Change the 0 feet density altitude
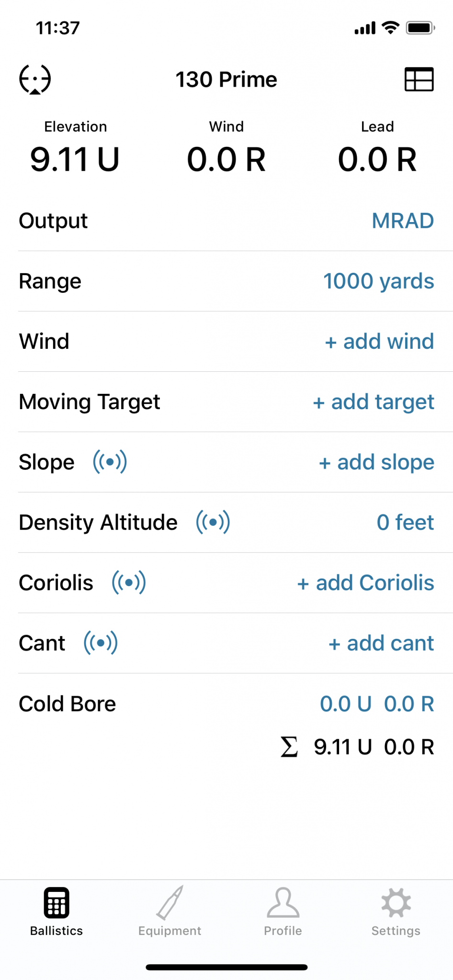453x980 pixels. [x=405, y=523]
